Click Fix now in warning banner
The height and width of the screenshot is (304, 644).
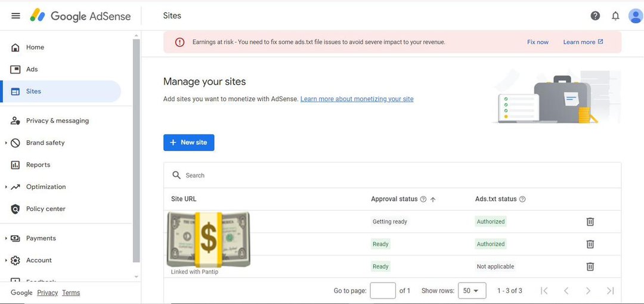point(537,42)
